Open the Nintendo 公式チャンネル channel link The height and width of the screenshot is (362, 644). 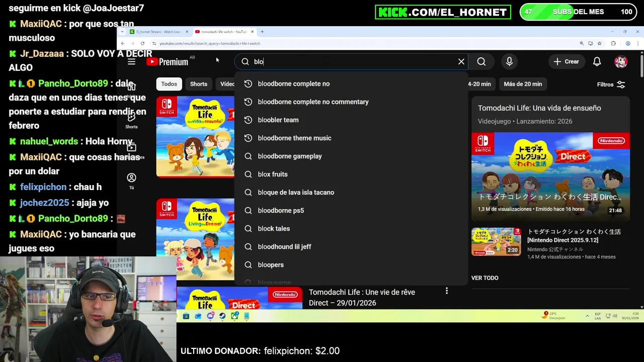click(555, 249)
